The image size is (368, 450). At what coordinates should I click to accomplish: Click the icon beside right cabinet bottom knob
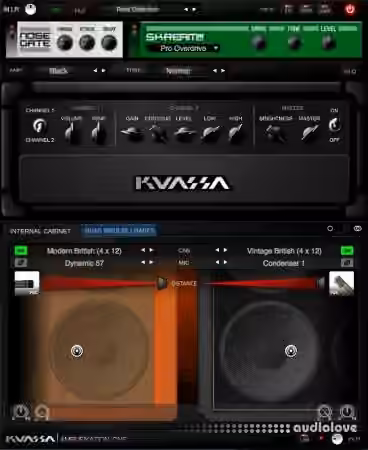324,412
